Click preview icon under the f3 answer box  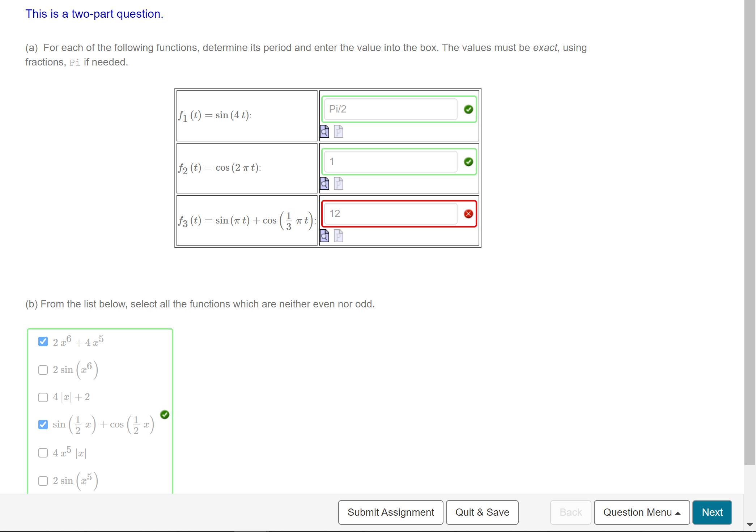click(324, 236)
